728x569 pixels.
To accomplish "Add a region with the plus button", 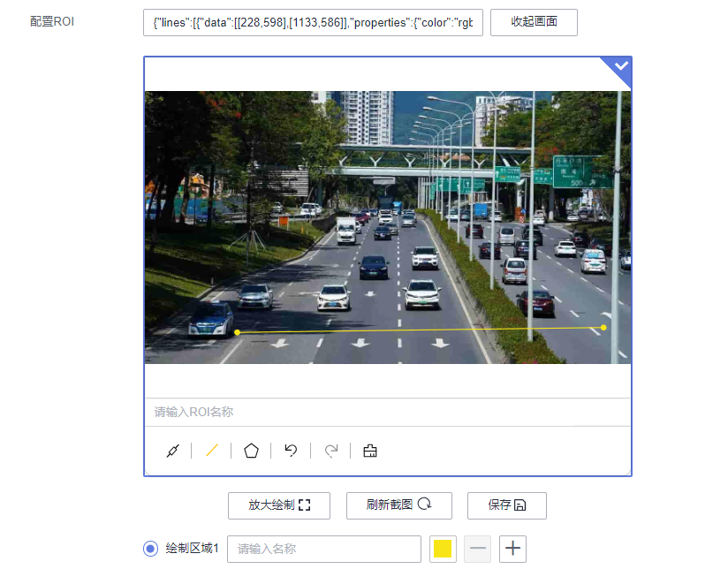I will point(512,549).
